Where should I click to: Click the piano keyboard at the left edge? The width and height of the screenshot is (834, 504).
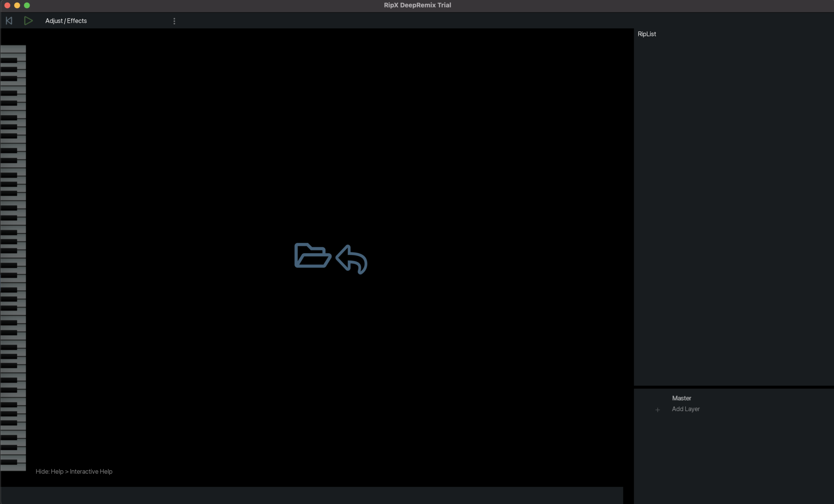point(13,258)
